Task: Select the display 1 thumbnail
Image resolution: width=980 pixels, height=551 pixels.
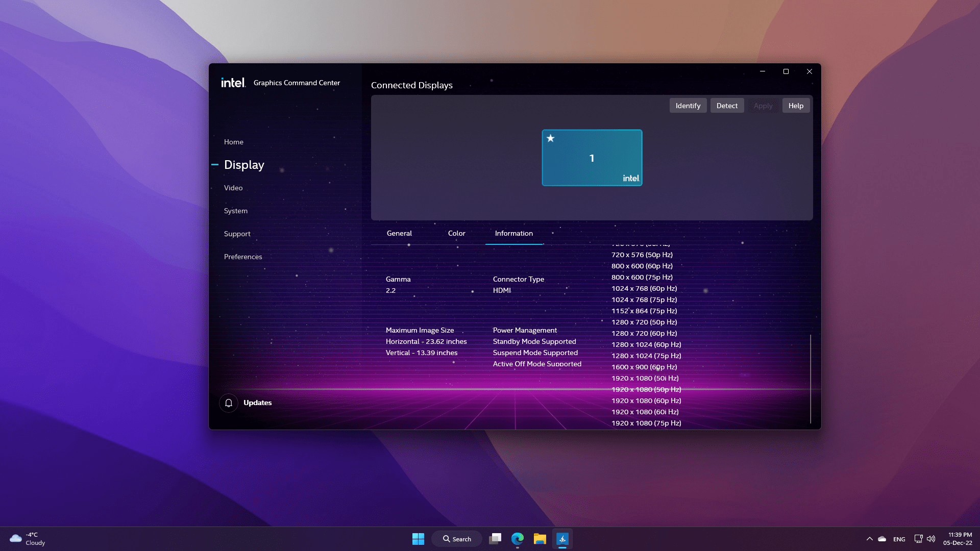Action: pyautogui.click(x=592, y=158)
